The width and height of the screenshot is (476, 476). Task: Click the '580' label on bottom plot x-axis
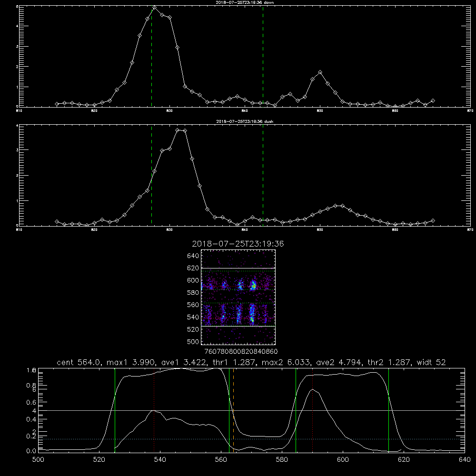point(282,460)
